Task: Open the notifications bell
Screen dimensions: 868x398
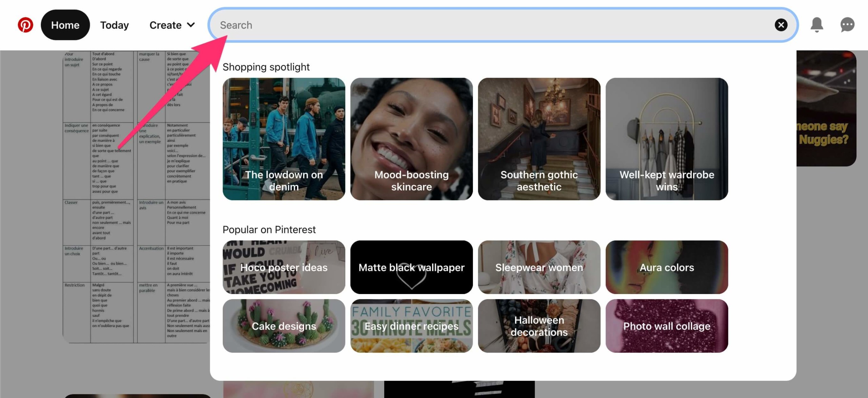Action: click(x=817, y=24)
